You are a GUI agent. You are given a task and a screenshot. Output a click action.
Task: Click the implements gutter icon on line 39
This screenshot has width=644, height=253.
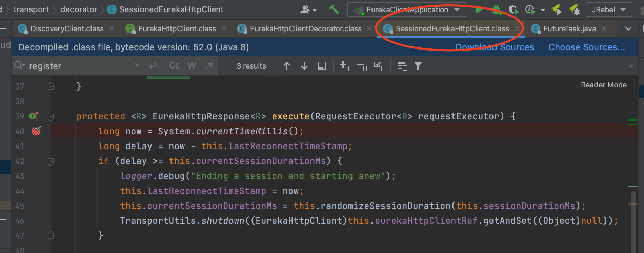tap(34, 116)
